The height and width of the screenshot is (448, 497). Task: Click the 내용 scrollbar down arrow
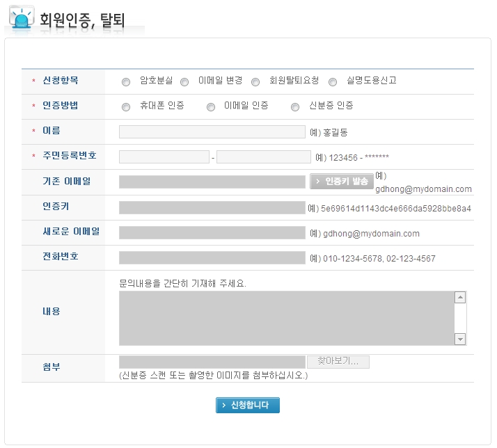(x=460, y=339)
